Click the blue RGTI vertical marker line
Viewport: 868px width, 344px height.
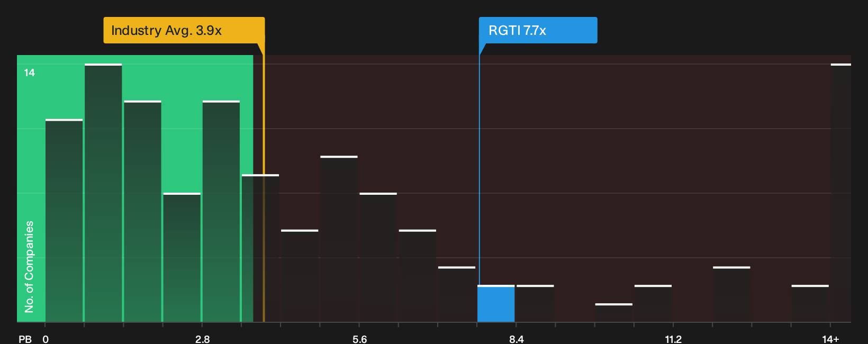tap(480, 169)
